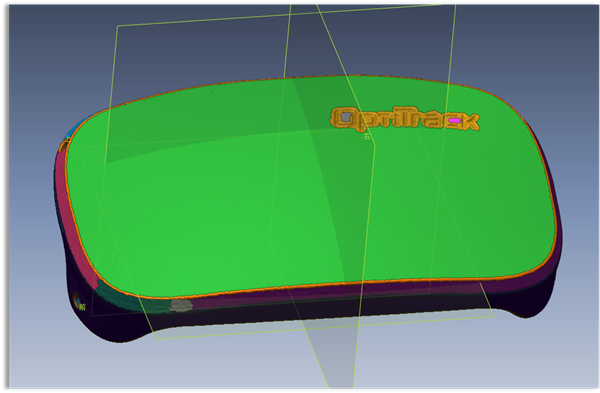Select the embossed OptiTrack logo region
Image resolution: width=600 pixels, height=393 pixels.
(404, 118)
